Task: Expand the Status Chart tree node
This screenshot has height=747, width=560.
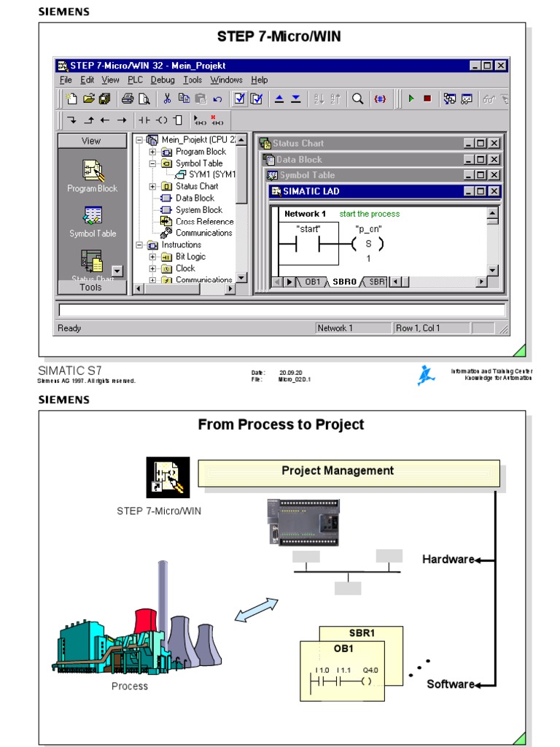Action: 152,186
